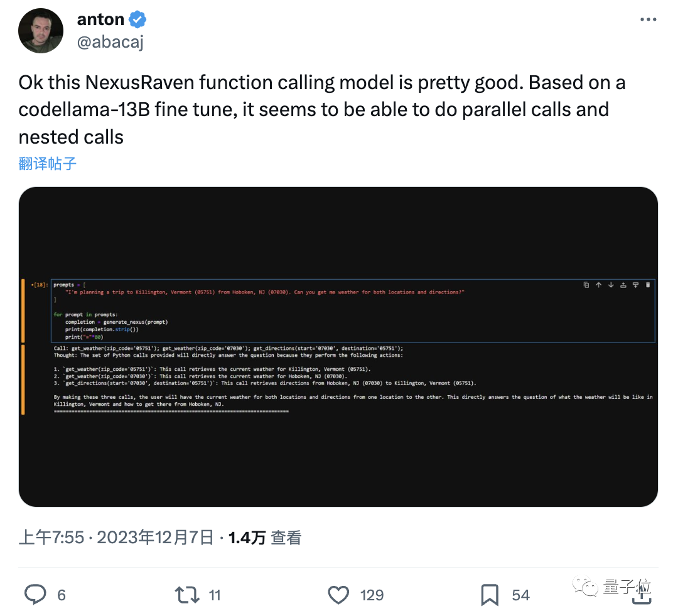Click the 翻译帖子 translate post link
This screenshot has height=616, width=673.
pos(48,164)
